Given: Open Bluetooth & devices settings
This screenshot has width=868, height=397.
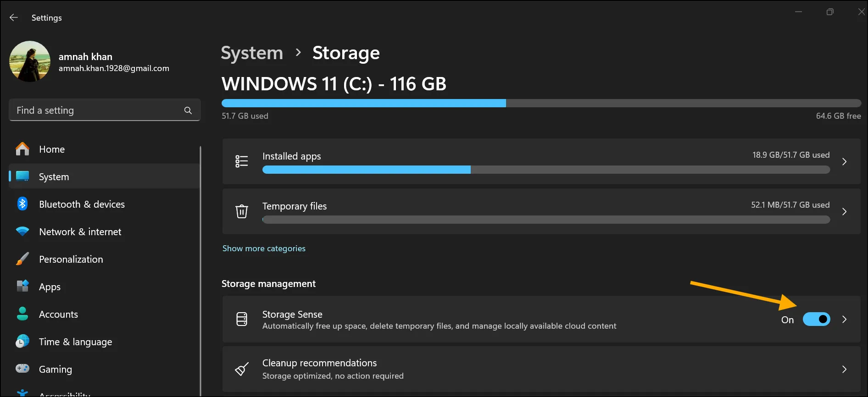Looking at the screenshot, I should pyautogui.click(x=82, y=204).
